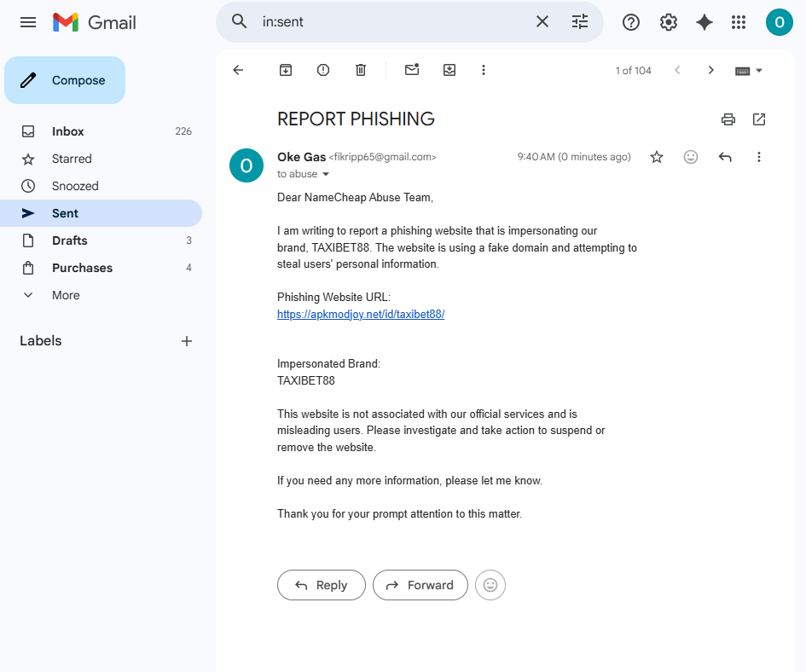Open Snoozed folder
This screenshot has width=806, height=672.
click(x=101, y=186)
